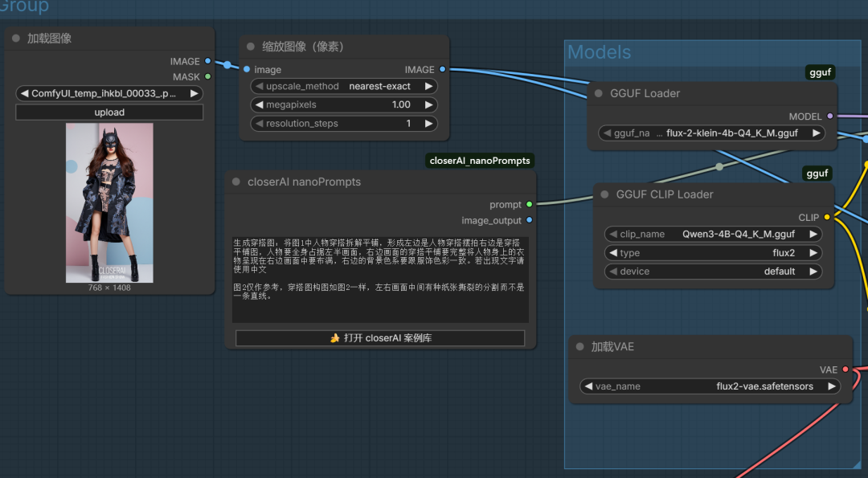Click the VAE output port
868x478 pixels.
click(x=845, y=369)
